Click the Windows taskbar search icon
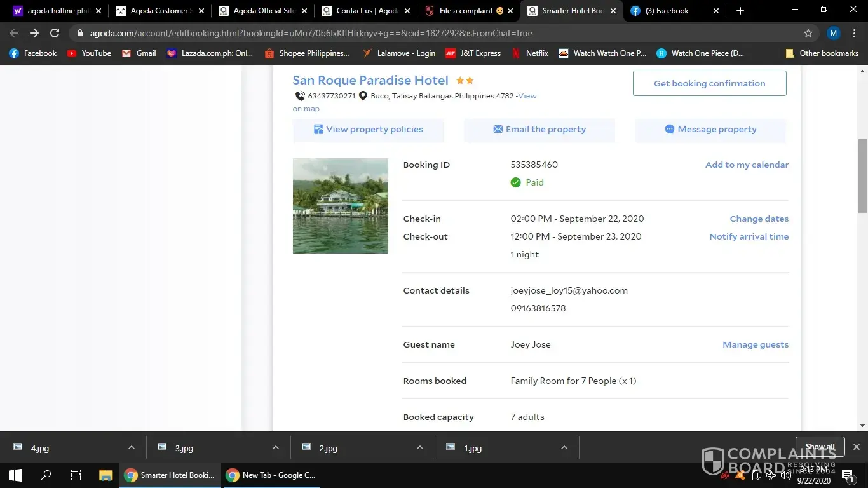Screen dimensions: 868x488 pos(46,475)
